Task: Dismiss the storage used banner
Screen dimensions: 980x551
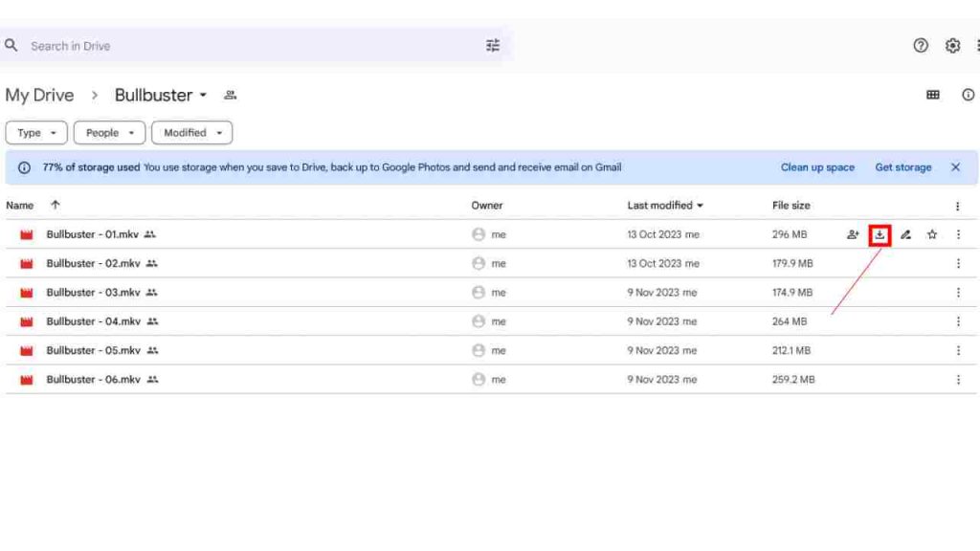Action: tap(956, 167)
